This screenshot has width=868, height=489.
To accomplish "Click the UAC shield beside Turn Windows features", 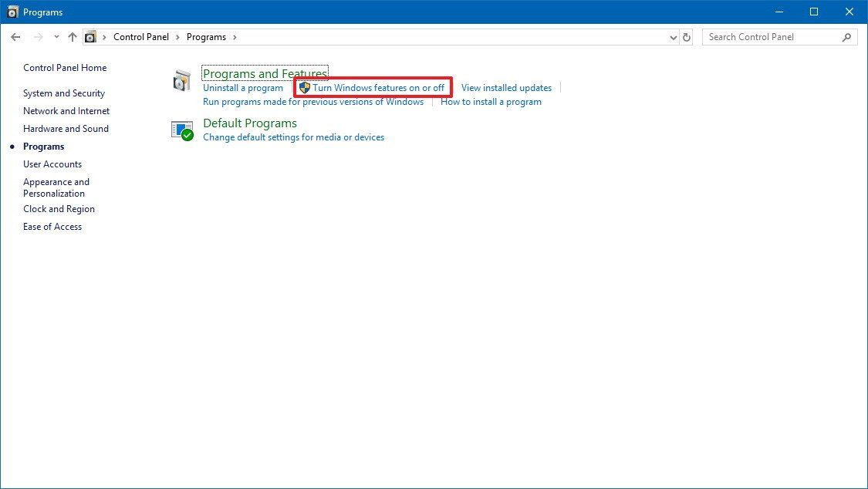I will [x=304, y=87].
